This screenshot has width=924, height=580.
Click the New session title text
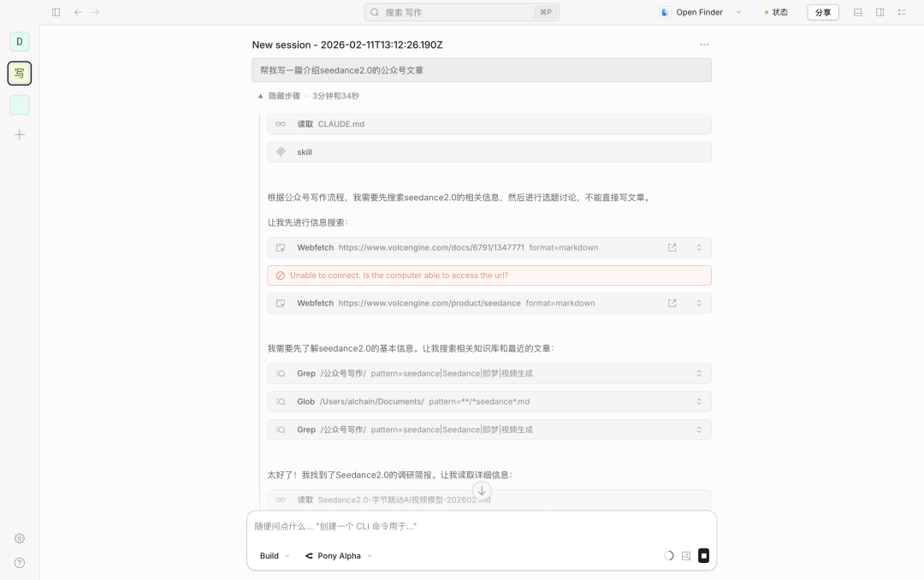click(347, 44)
